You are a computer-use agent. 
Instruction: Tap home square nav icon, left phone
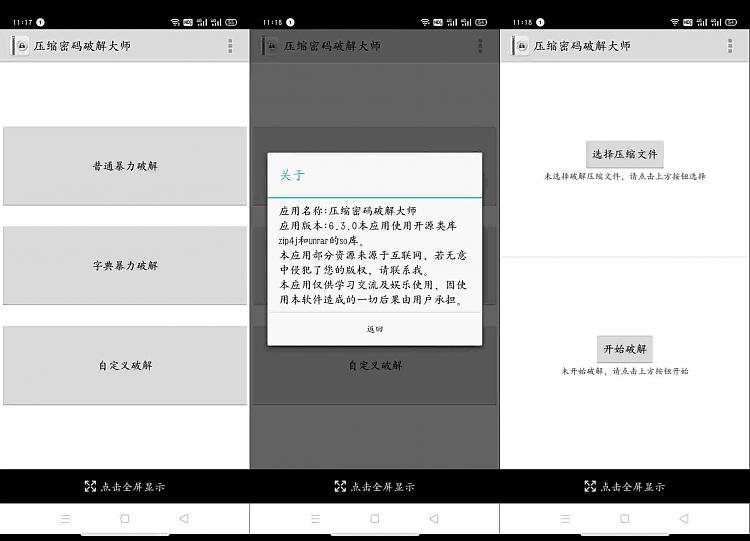pos(125,519)
